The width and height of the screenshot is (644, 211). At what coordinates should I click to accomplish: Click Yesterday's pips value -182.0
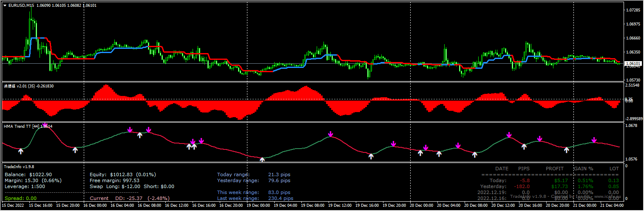click(x=521, y=186)
